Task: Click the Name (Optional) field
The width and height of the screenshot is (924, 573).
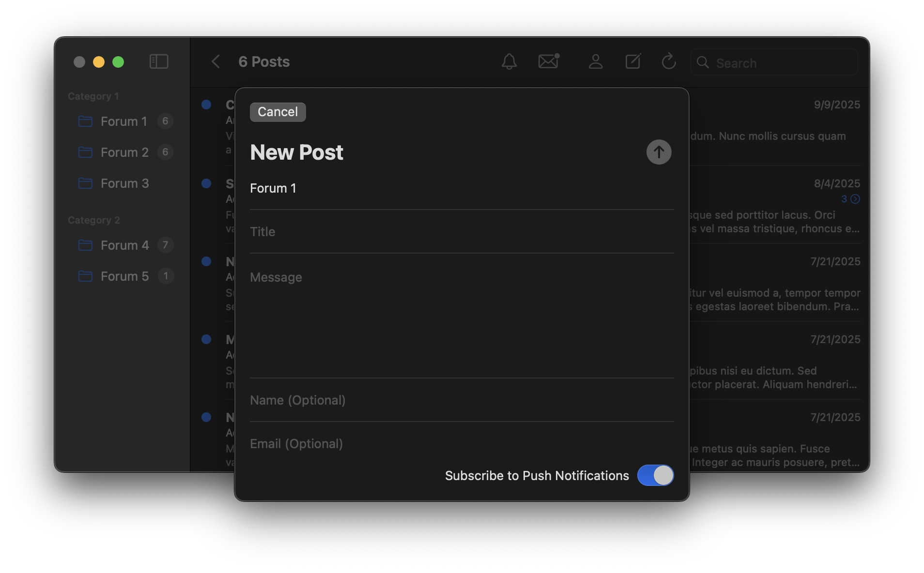Action: coord(462,400)
